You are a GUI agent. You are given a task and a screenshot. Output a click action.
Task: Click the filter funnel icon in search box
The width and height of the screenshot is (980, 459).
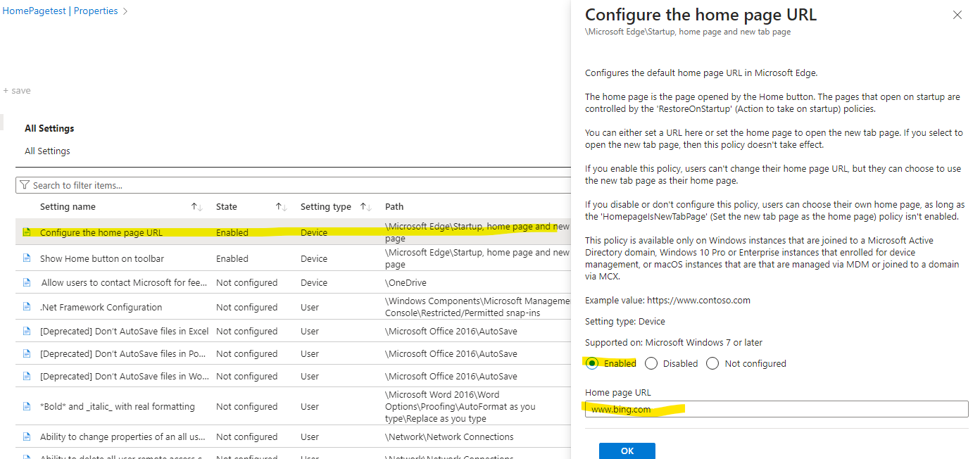click(x=25, y=185)
